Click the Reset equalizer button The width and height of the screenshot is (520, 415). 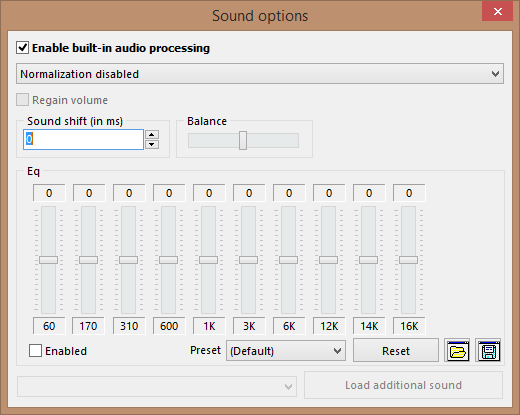396,350
